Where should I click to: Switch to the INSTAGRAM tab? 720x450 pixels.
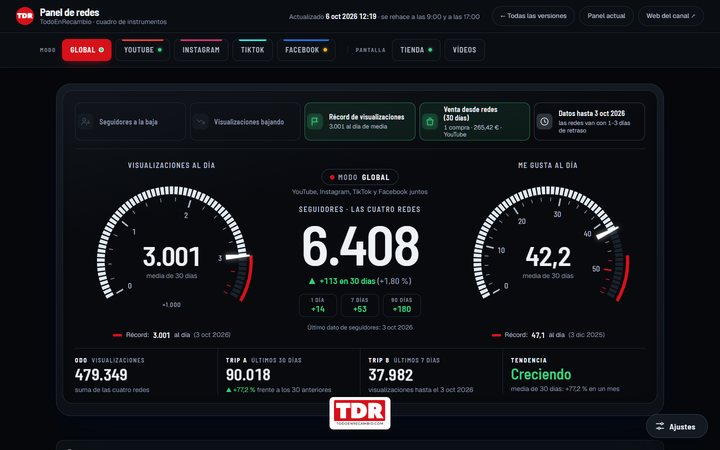201,50
